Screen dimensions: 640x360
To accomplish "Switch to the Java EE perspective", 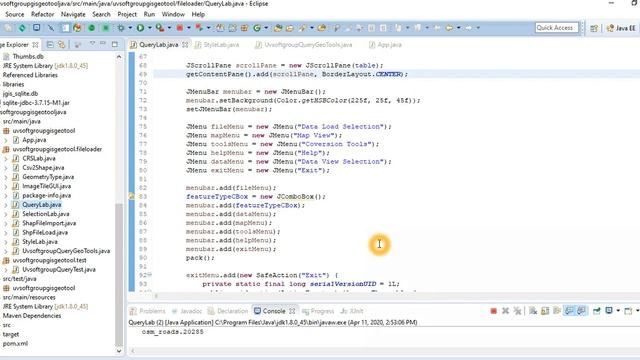I will (621, 28).
